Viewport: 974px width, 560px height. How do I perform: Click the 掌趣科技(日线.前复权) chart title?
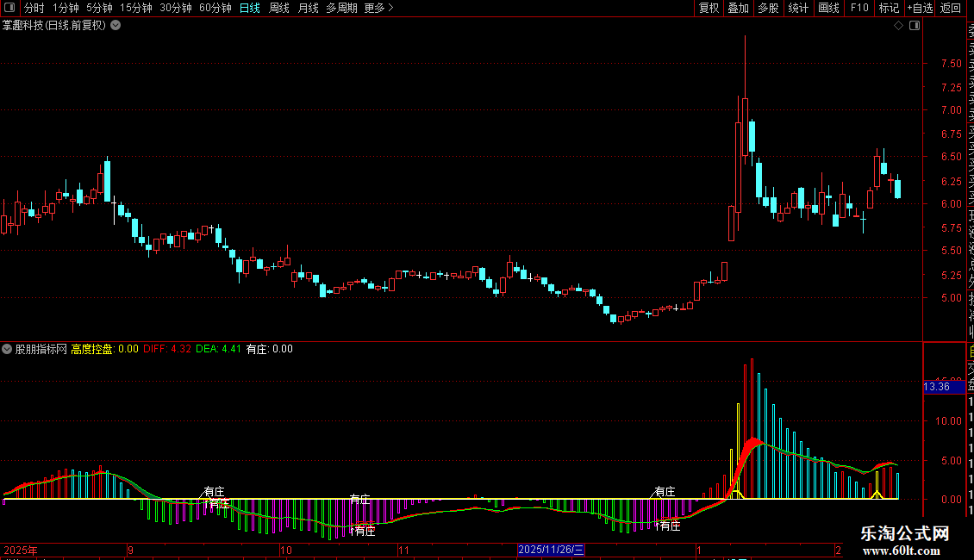(54, 26)
